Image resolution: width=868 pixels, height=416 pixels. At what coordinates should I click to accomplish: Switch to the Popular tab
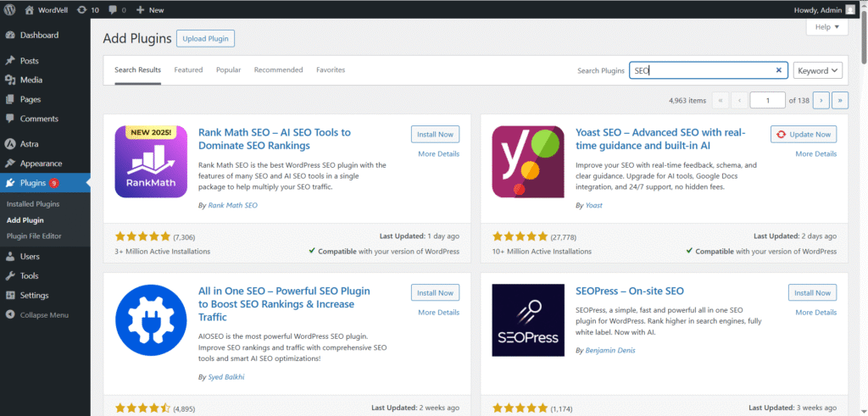tap(229, 69)
